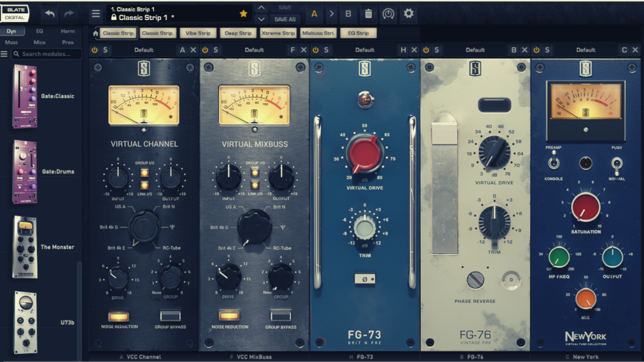Flip New York Preamp/Console switch
The height and width of the screenshot is (362, 644).
(553, 162)
